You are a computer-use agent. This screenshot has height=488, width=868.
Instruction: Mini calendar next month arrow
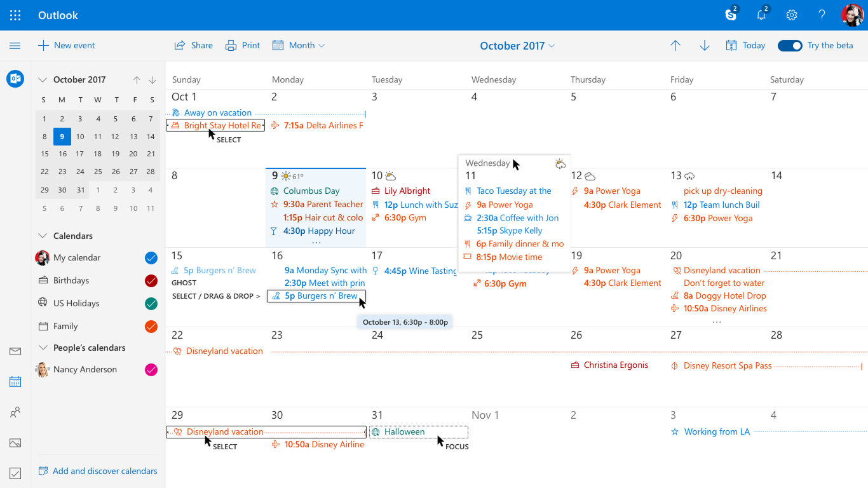tap(153, 80)
